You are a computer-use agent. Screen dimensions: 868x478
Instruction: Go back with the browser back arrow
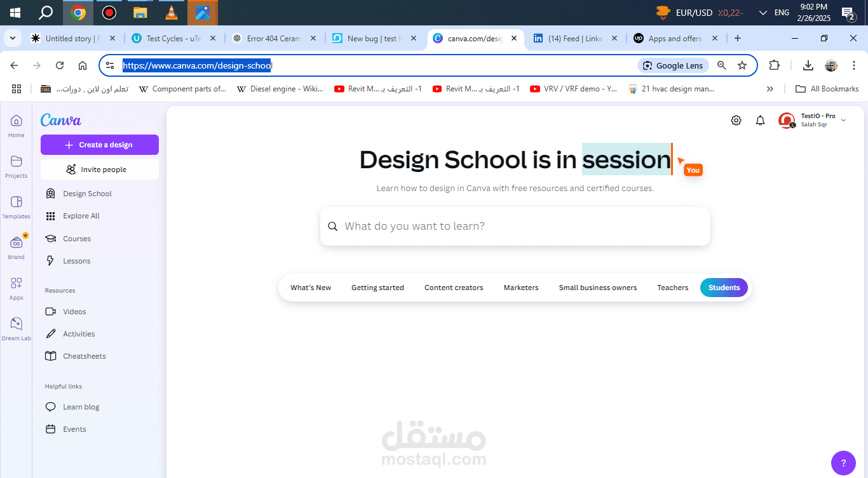(x=15, y=65)
